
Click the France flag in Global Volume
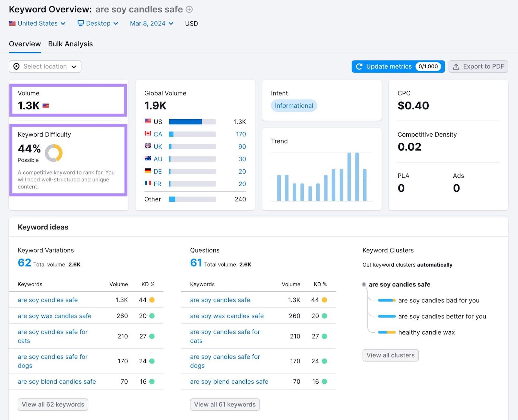148,183
